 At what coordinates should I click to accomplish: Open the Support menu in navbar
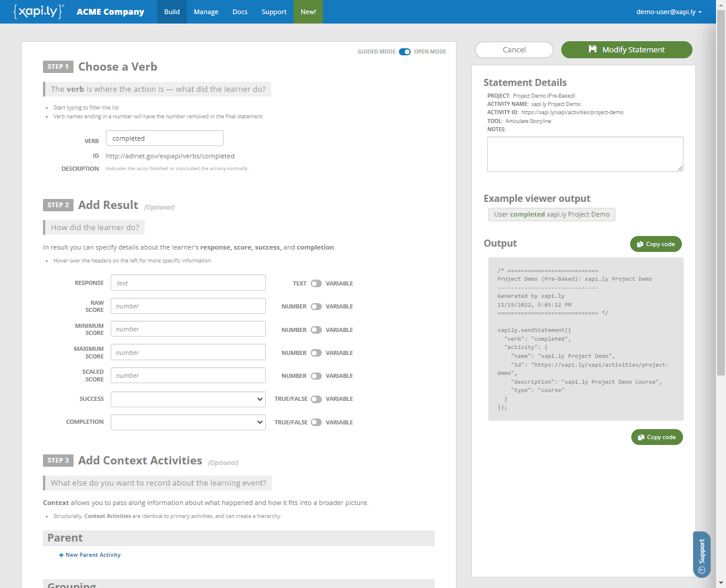[274, 12]
